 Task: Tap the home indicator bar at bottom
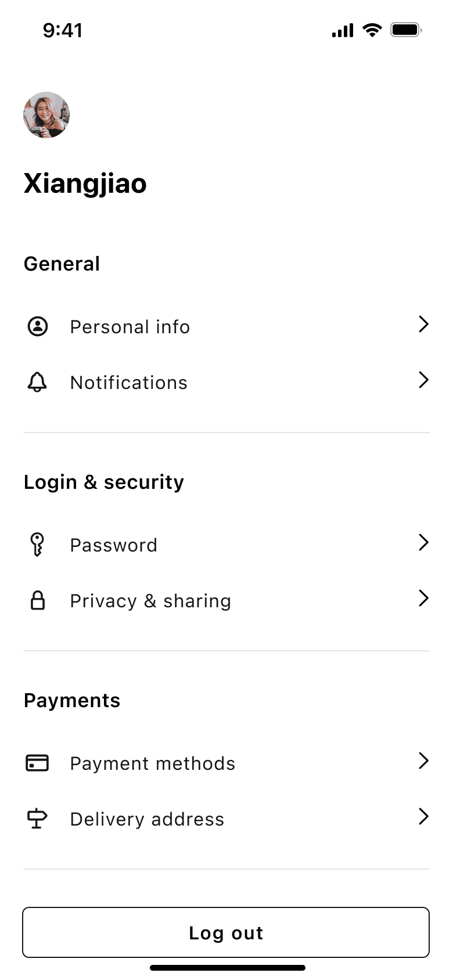coord(228,968)
